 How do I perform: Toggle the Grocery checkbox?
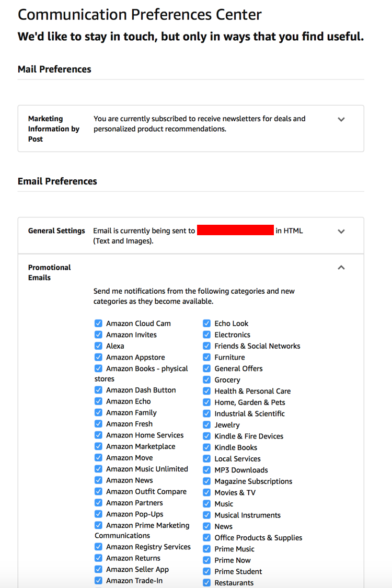[x=206, y=379]
